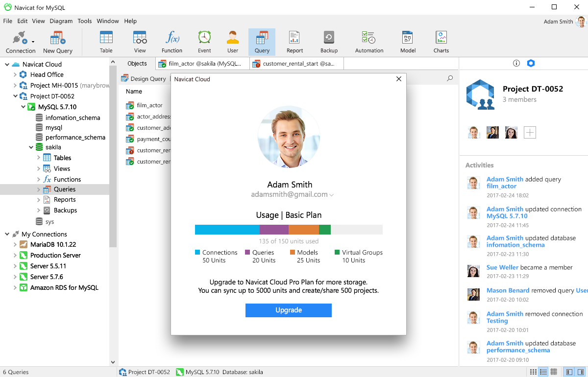Add a member with the plus icon
The image size is (588, 377).
tap(530, 132)
